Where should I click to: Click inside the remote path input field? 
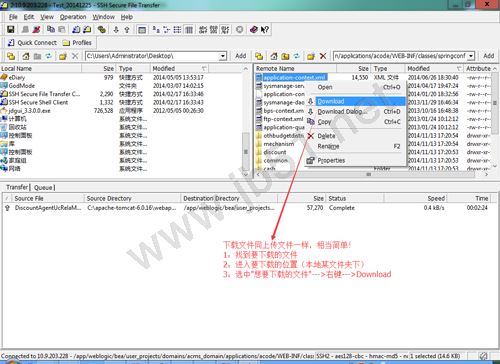tap(400, 56)
